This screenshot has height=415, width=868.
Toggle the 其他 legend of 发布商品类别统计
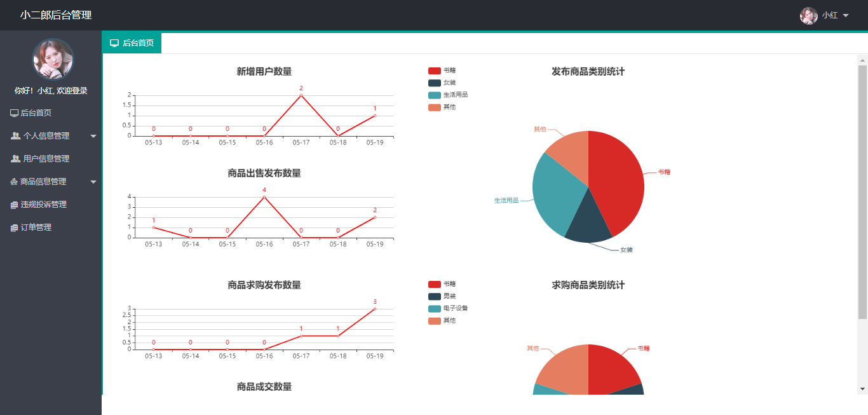[x=442, y=107]
